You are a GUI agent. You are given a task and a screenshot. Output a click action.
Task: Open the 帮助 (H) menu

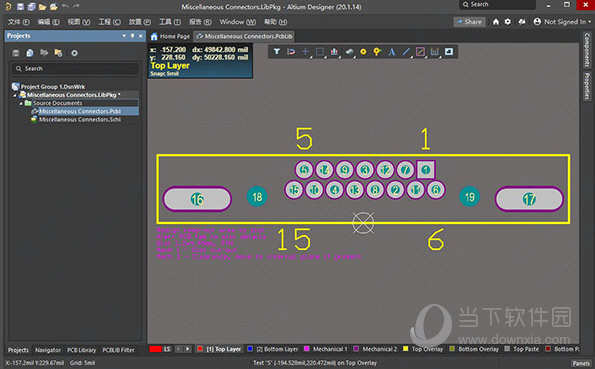pyautogui.click(x=275, y=22)
